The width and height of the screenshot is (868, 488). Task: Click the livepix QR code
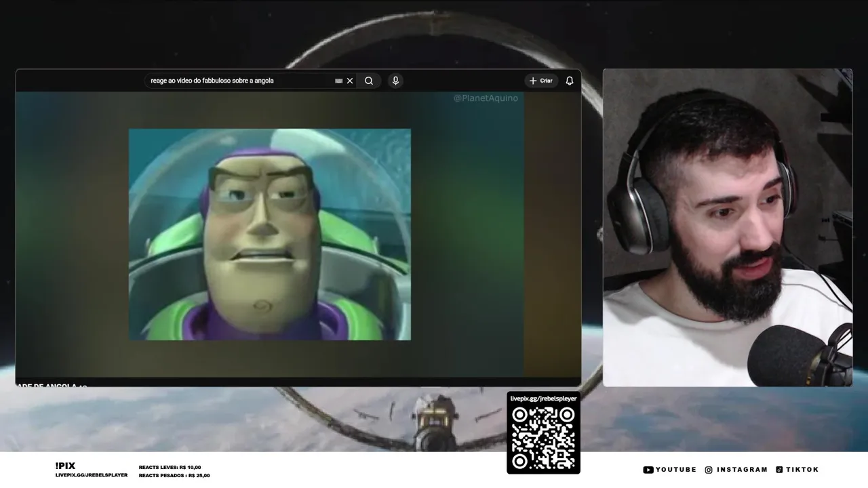543,438
